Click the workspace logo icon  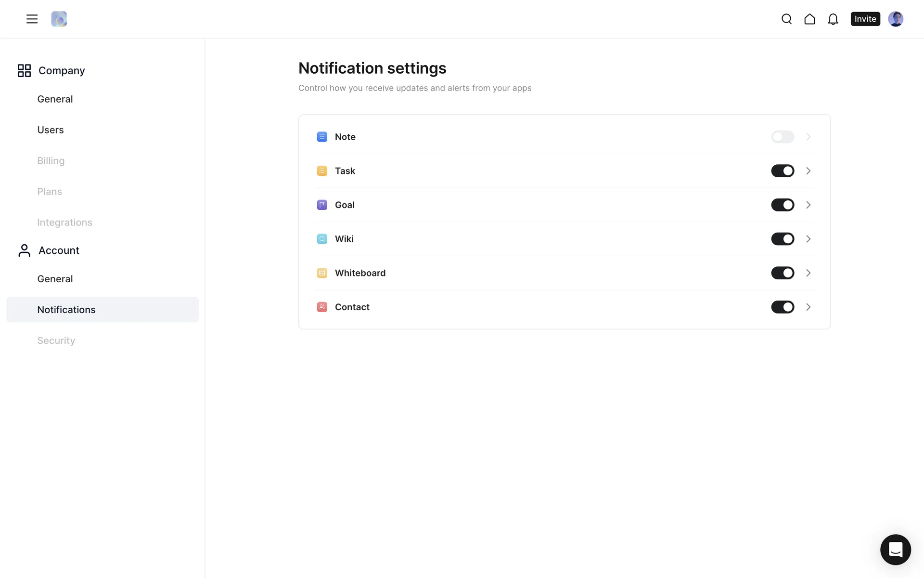(59, 19)
